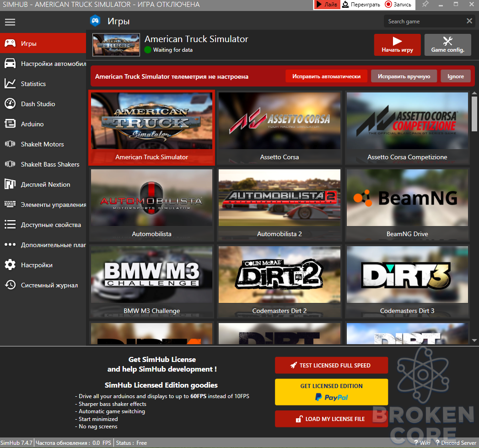Open Системный журнал history icon
This screenshot has width=479, height=448.
point(10,285)
